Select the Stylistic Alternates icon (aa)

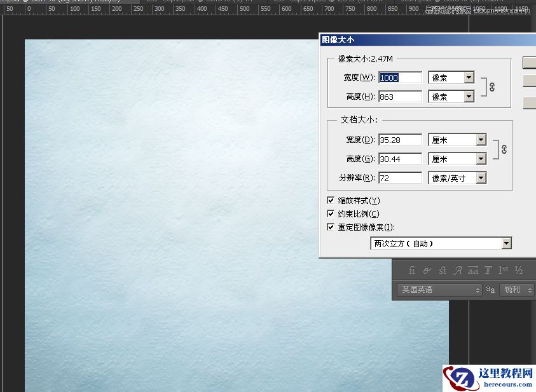472,270
